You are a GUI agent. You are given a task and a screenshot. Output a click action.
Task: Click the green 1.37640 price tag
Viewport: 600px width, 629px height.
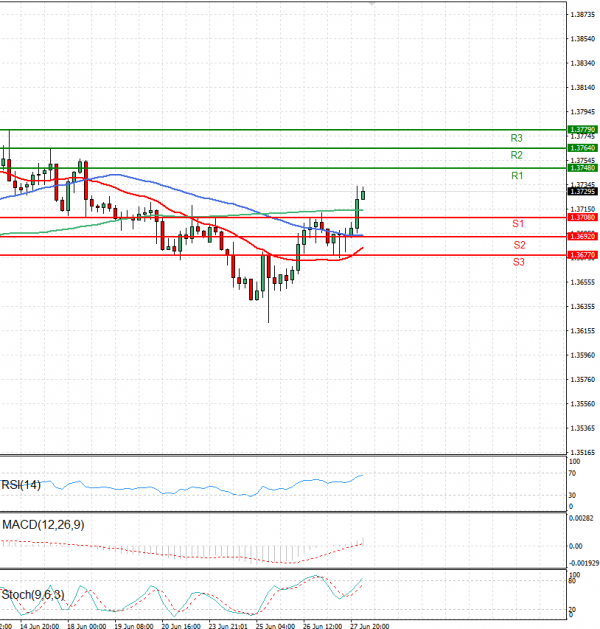point(582,148)
